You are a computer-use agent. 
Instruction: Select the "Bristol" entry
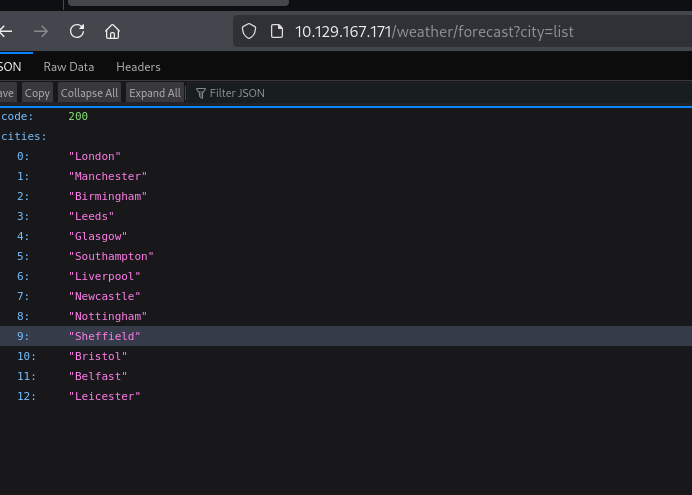tap(98, 356)
